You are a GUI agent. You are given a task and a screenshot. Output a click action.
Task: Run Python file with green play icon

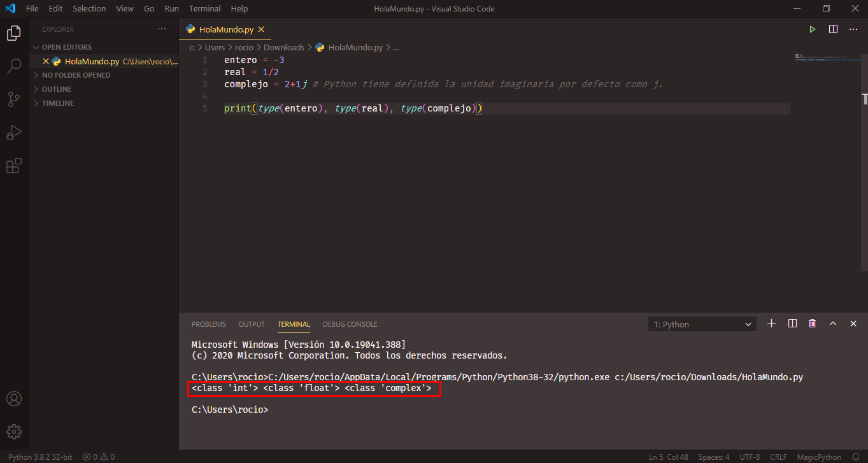(x=812, y=29)
